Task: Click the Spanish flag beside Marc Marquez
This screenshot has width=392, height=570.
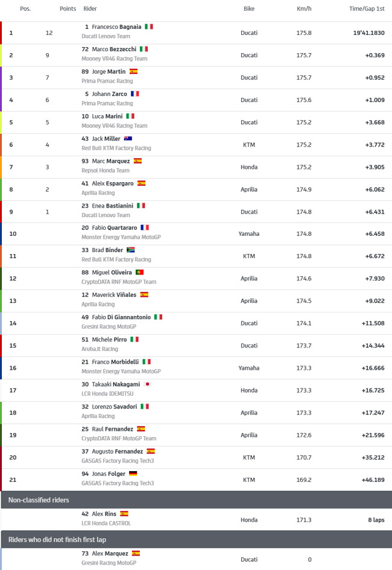Action: pos(138,160)
